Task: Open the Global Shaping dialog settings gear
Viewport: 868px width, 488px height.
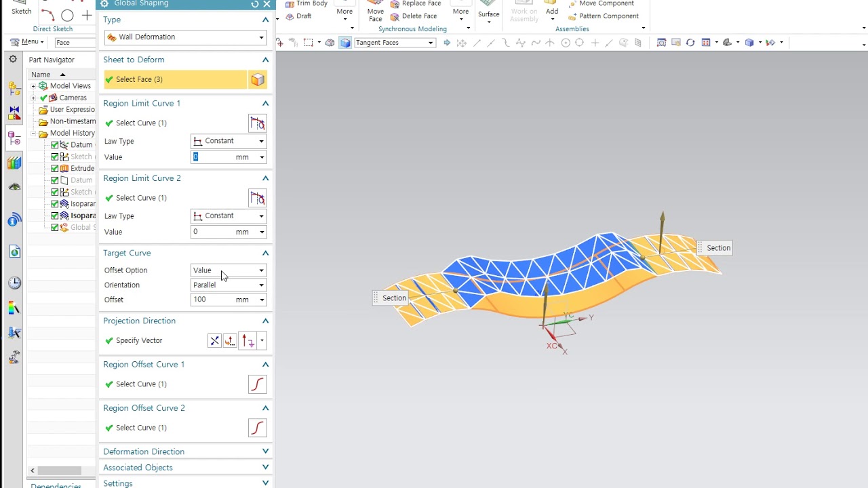Action: click(104, 3)
